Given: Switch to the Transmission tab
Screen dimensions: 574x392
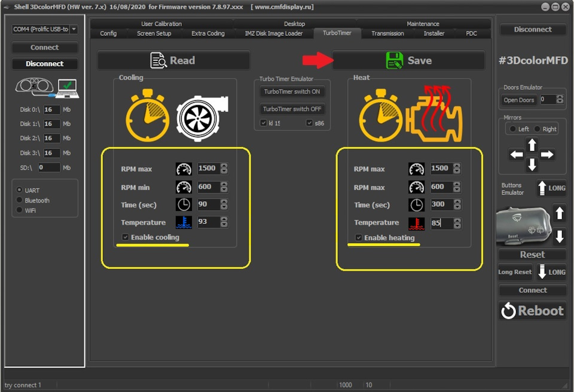Looking at the screenshot, I should tap(386, 33).
